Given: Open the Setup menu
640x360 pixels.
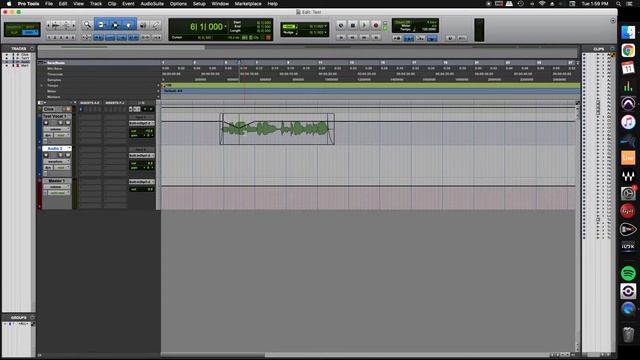Looking at the screenshot, I should [x=199, y=4].
